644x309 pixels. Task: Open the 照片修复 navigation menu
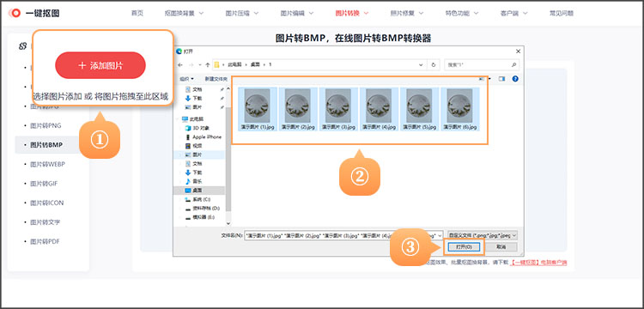click(x=407, y=13)
